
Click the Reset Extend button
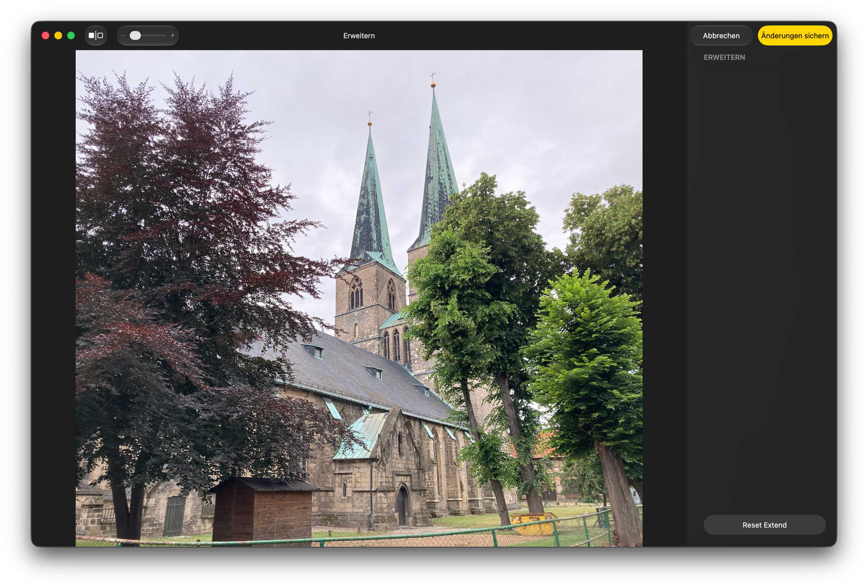point(764,525)
